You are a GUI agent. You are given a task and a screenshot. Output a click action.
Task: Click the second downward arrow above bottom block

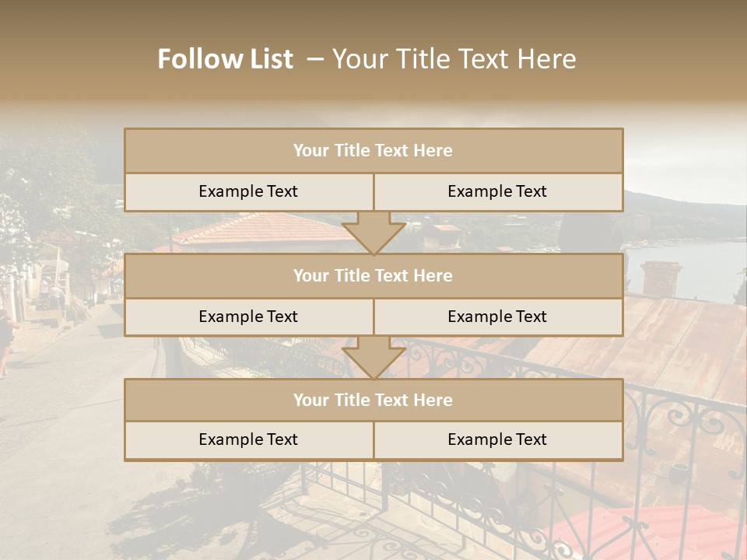(x=373, y=357)
